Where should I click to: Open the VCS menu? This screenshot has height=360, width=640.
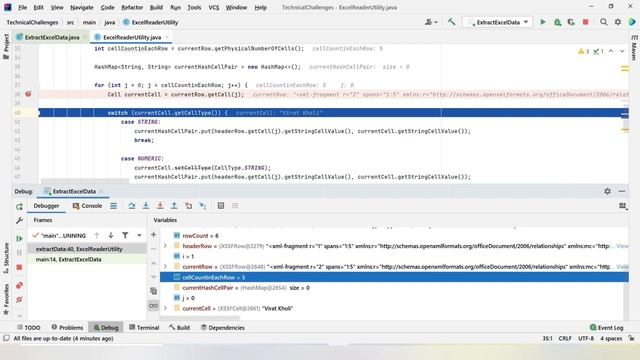[x=213, y=7]
